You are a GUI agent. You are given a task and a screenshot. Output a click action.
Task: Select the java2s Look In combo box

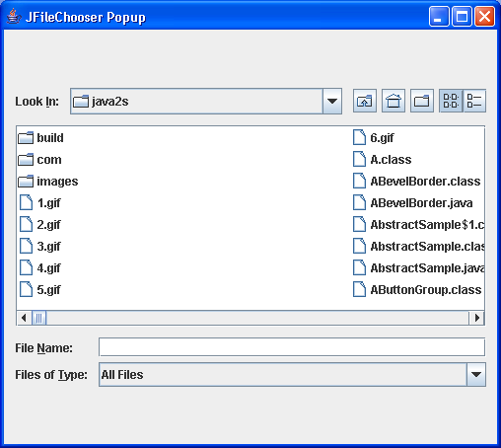(x=206, y=102)
